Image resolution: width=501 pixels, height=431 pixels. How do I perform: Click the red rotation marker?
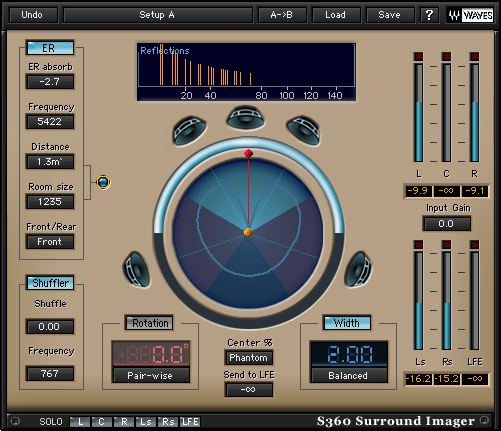(x=248, y=153)
